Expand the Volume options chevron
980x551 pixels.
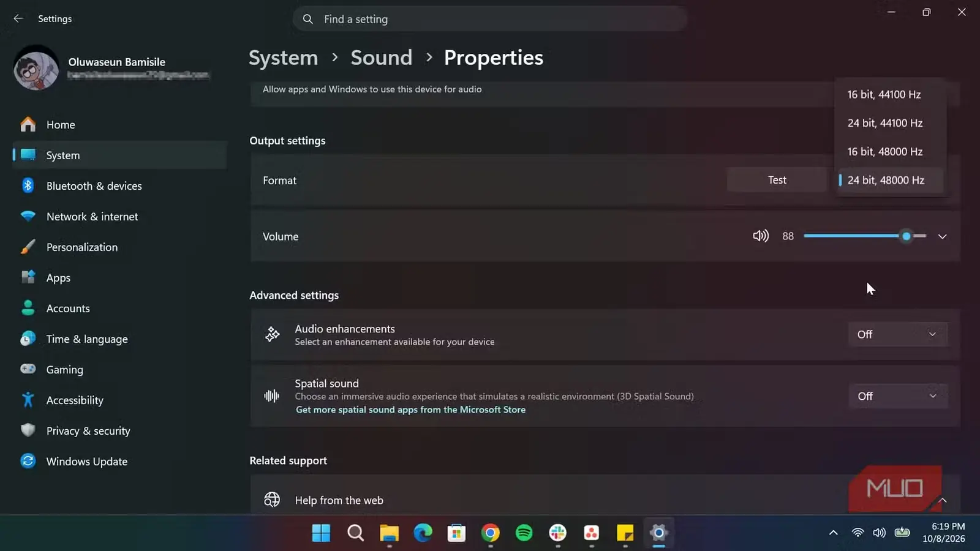942,236
